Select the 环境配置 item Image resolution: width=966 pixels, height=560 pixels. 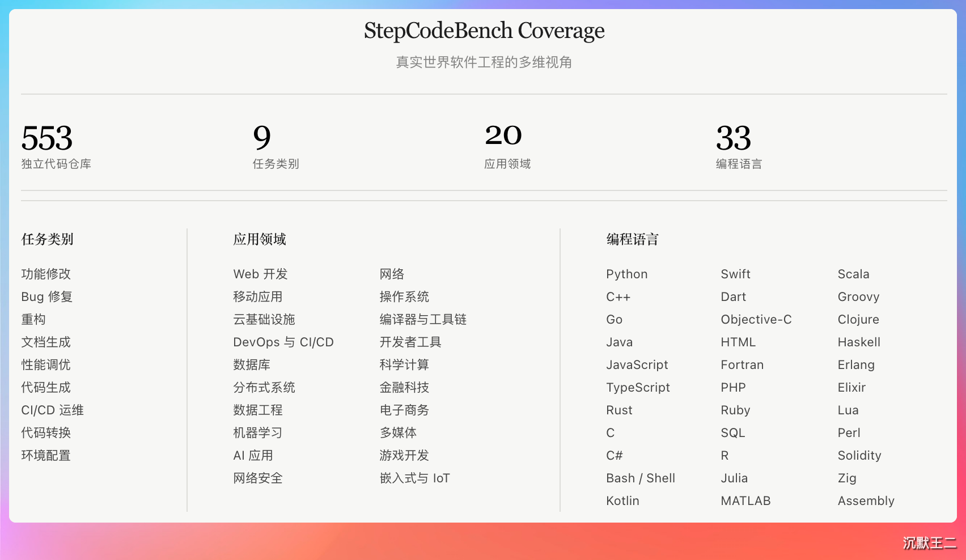tap(46, 455)
